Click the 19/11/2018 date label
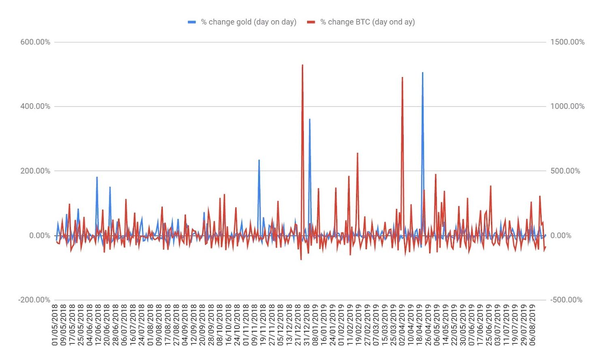Viewport: 603px width, 364px height. tap(263, 326)
